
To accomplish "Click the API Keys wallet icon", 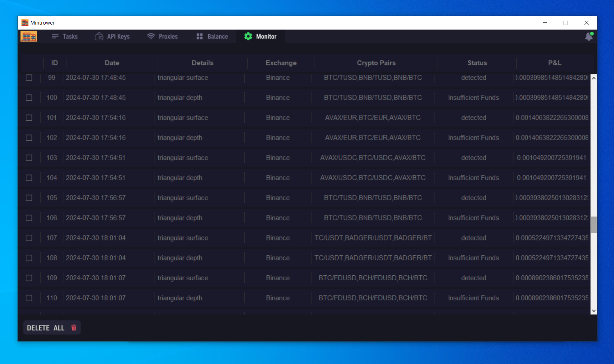I will (x=99, y=36).
